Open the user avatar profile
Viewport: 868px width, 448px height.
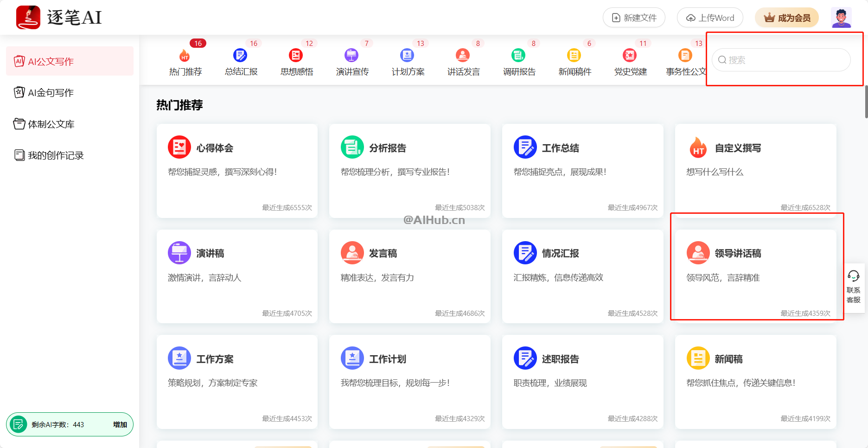[x=841, y=18]
